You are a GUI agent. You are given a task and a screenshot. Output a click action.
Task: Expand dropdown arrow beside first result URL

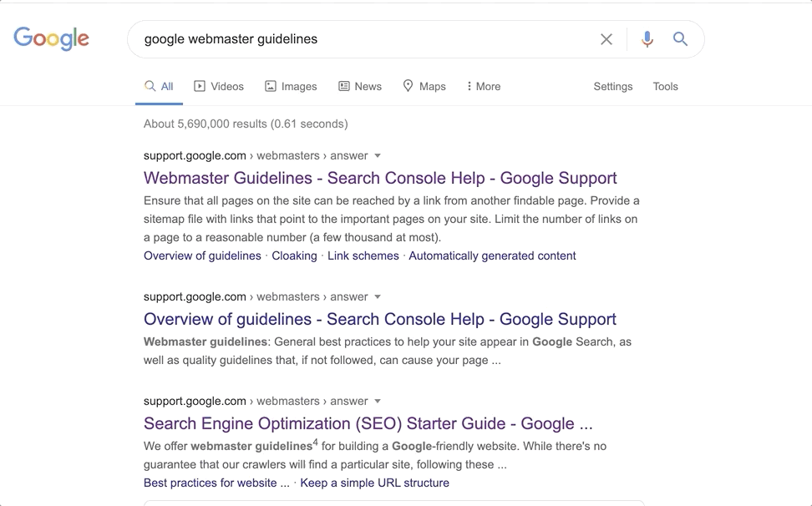(378, 155)
